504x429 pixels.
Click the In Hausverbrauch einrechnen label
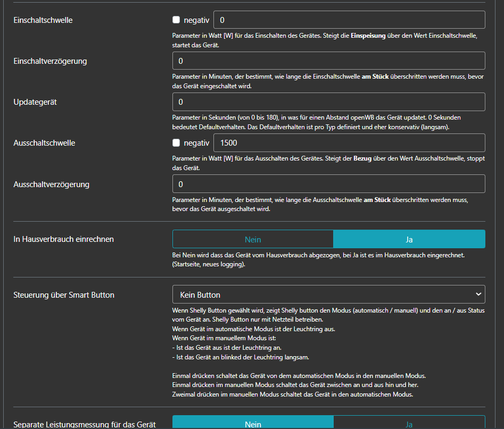64,239
